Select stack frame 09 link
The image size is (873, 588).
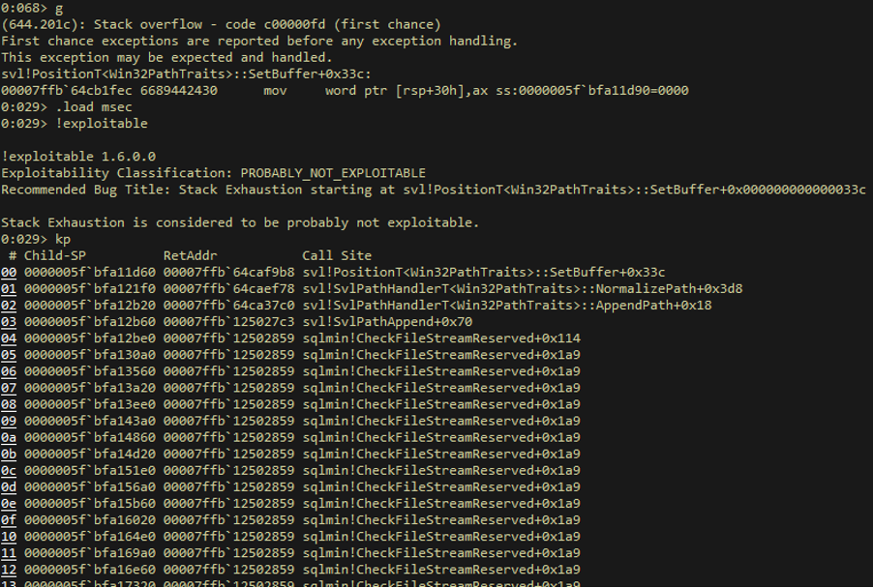9,421
